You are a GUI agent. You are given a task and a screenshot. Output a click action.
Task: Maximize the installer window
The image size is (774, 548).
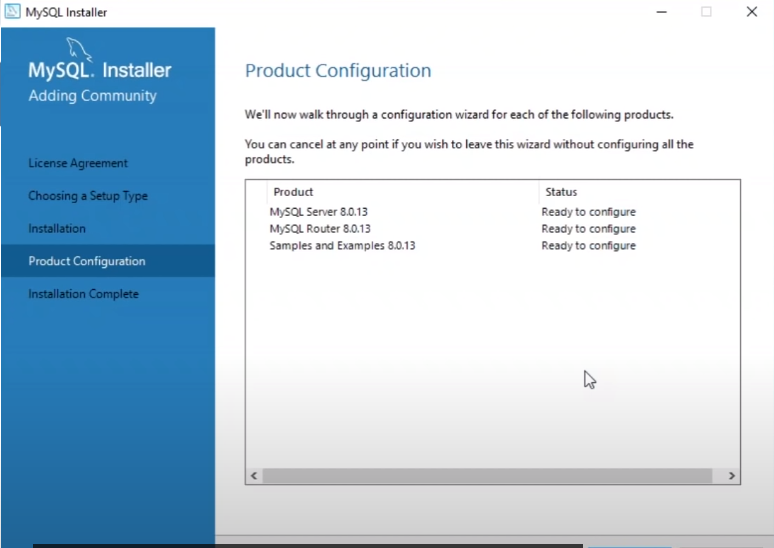point(706,12)
